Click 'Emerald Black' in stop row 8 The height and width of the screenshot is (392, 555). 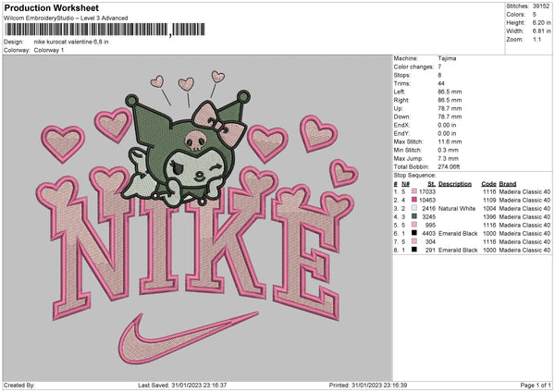pyautogui.click(x=458, y=250)
